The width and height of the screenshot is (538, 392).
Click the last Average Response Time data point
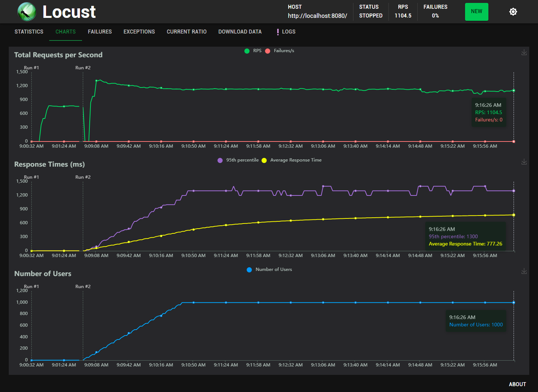click(514, 215)
